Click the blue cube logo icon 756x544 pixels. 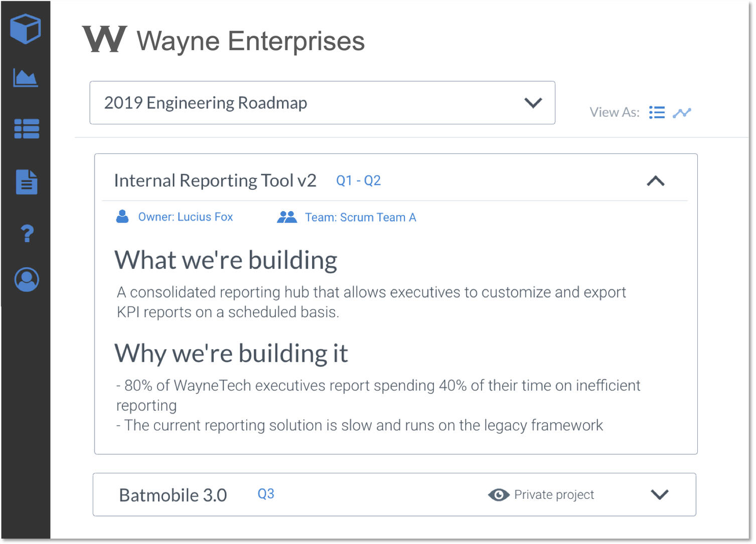[25, 29]
